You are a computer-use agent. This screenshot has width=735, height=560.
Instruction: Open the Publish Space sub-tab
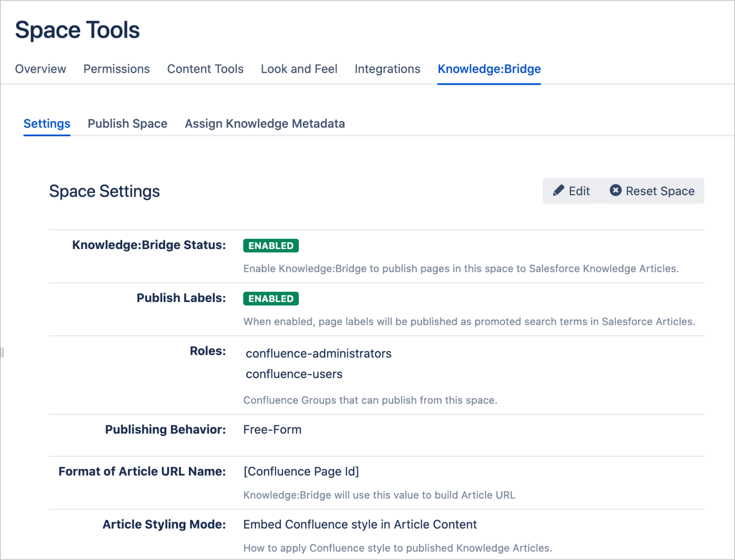127,124
